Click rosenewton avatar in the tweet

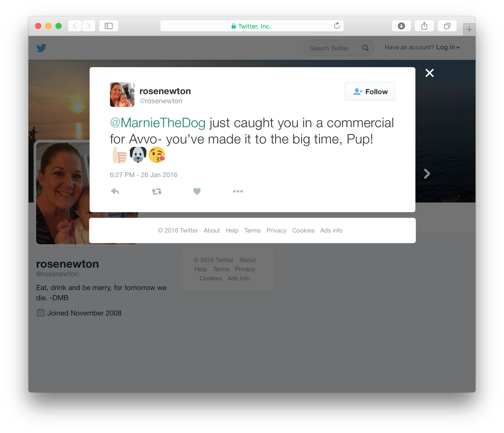pyautogui.click(x=122, y=95)
